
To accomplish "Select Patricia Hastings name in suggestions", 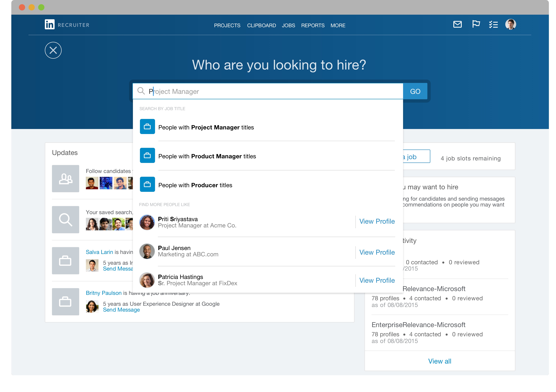I will (x=180, y=277).
